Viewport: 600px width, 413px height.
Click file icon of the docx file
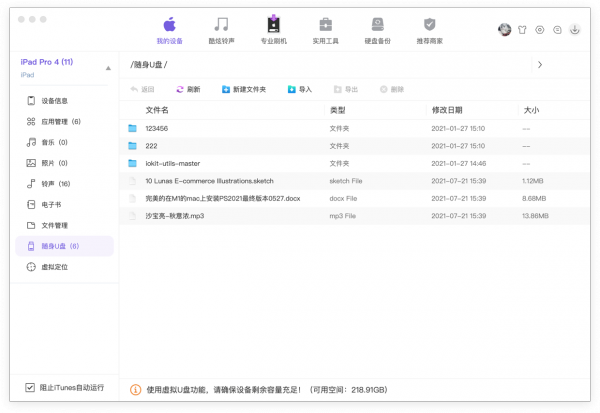[132, 198]
